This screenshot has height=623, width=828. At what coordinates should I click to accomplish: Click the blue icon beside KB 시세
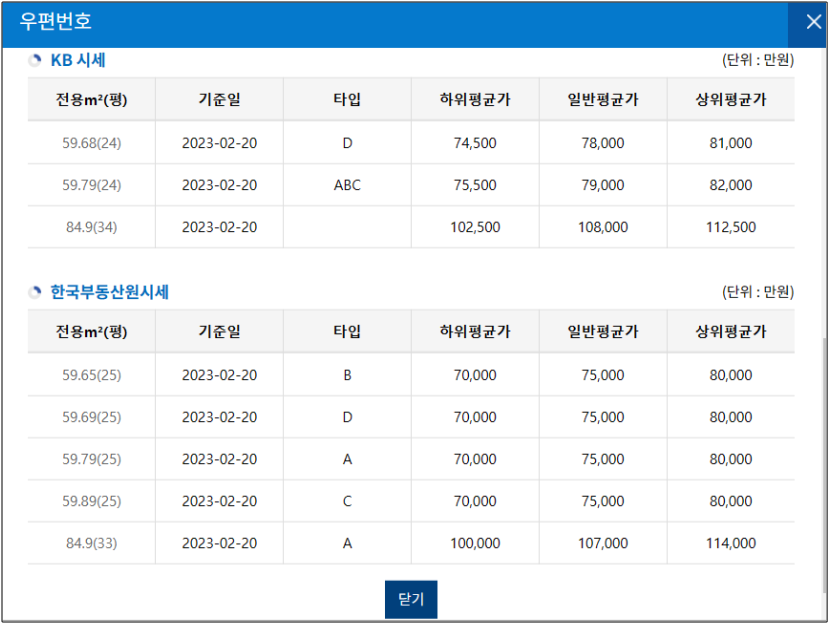pos(33,59)
